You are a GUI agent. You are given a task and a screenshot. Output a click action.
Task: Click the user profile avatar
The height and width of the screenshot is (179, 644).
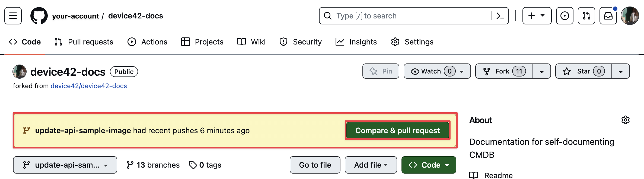630,16
